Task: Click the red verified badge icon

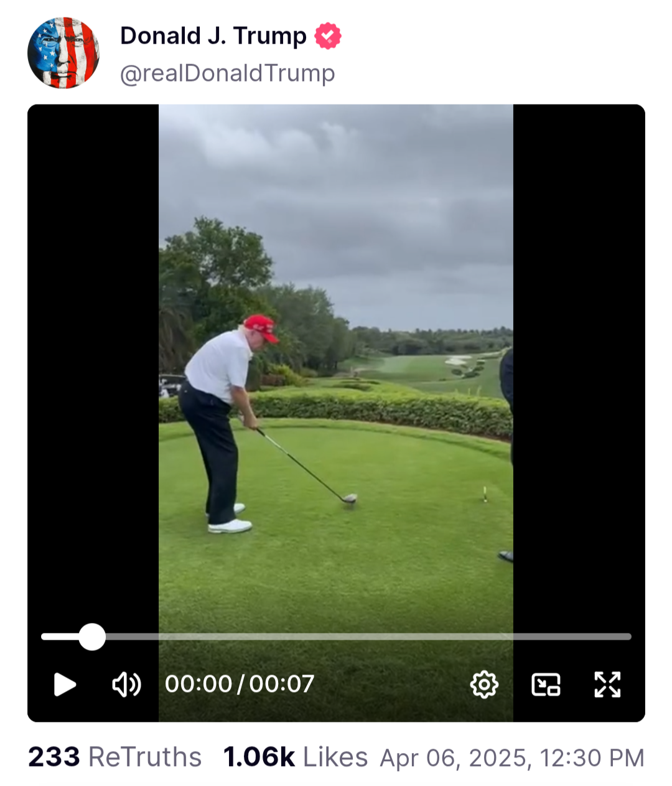Action: [328, 36]
